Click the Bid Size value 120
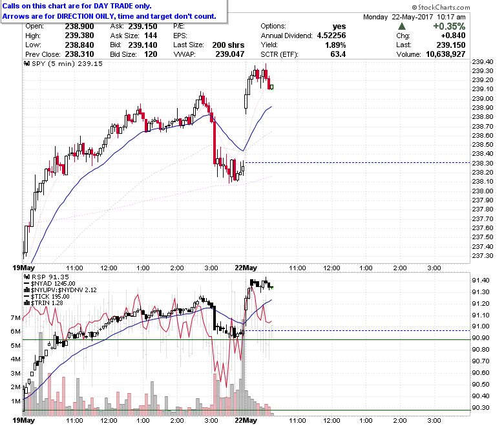 151,54
